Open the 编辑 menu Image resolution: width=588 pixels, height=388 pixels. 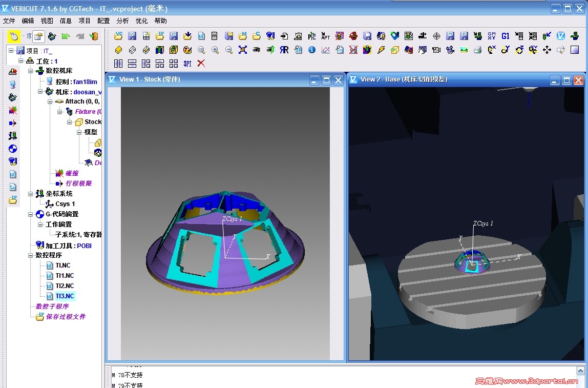point(28,21)
